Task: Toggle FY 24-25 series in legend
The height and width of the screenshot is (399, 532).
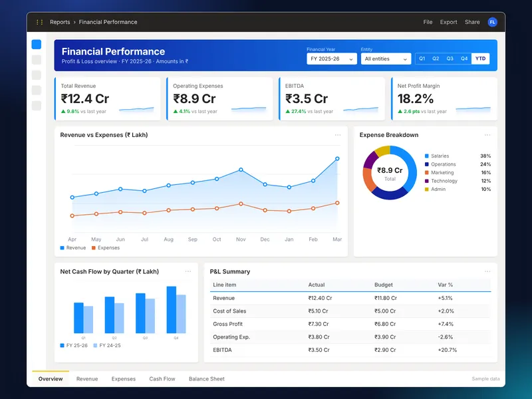Action: pos(107,345)
